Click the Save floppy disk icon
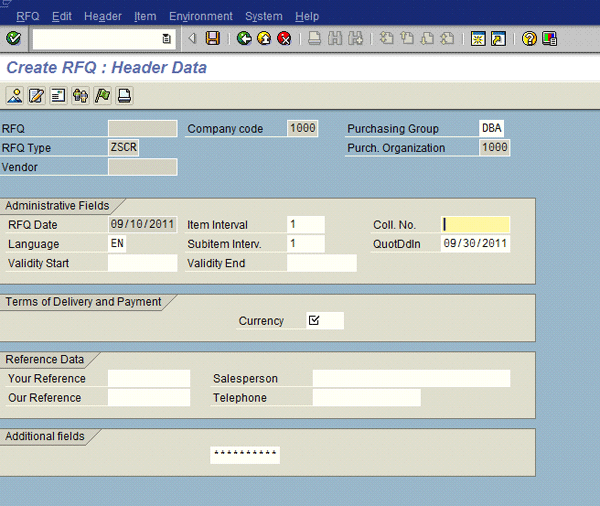Image resolution: width=600 pixels, height=506 pixels. click(212, 39)
